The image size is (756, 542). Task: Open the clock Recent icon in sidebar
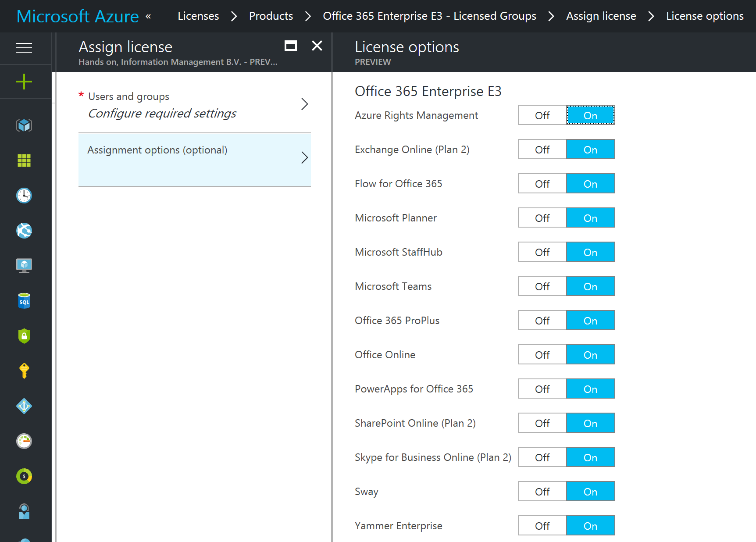24,196
